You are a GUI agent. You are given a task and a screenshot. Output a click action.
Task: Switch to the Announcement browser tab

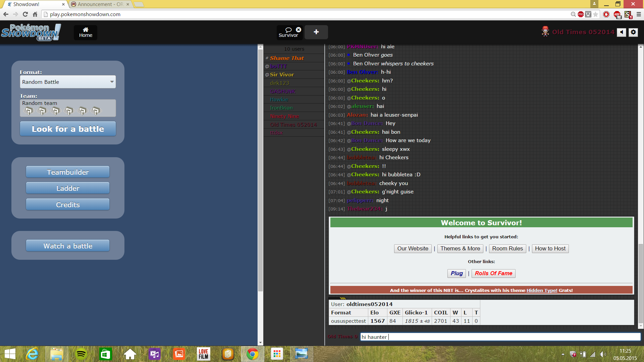coord(100,4)
